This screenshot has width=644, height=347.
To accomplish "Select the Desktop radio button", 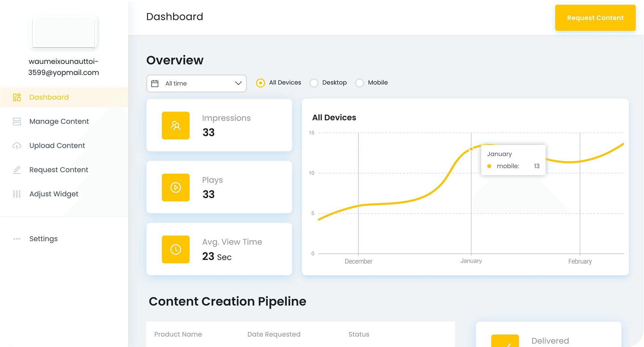I will pos(314,83).
